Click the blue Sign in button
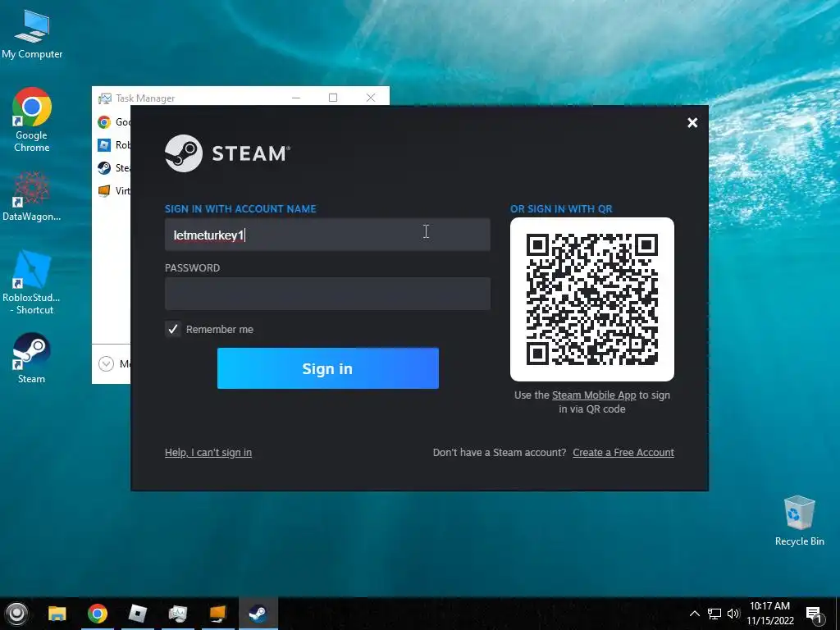Viewport: 840px width, 630px height. point(328,368)
